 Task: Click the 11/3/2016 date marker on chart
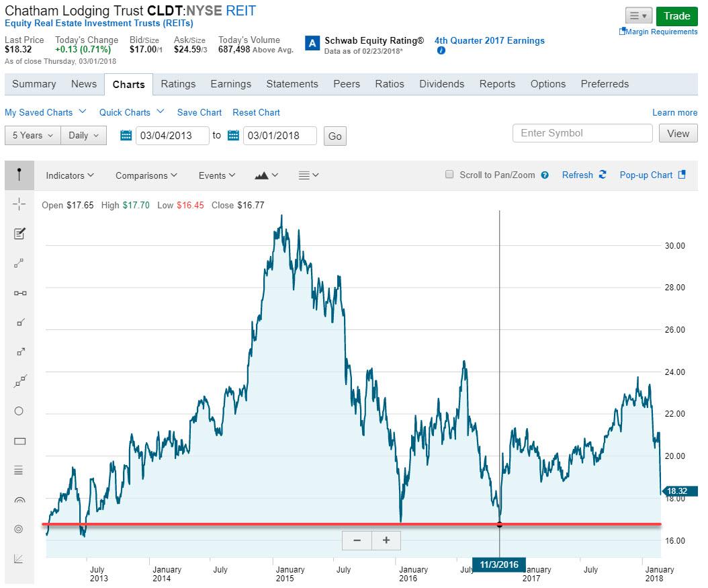[499, 564]
